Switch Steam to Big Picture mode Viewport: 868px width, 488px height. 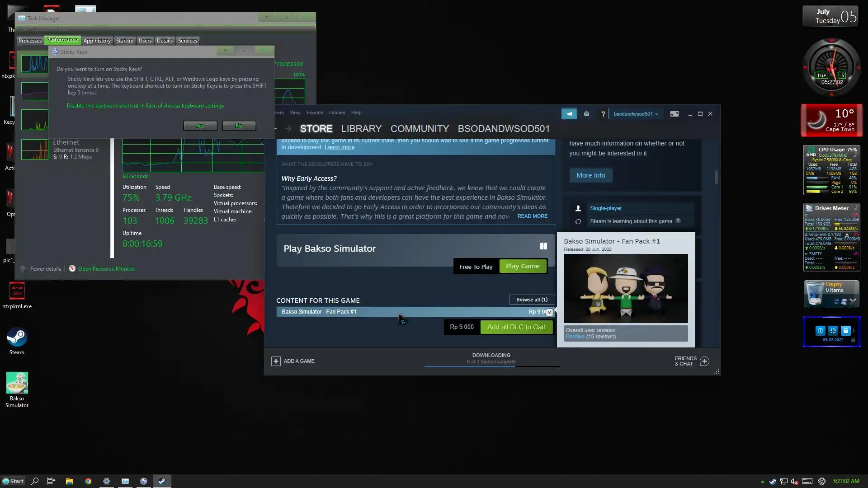pyautogui.click(x=674, y=114)
